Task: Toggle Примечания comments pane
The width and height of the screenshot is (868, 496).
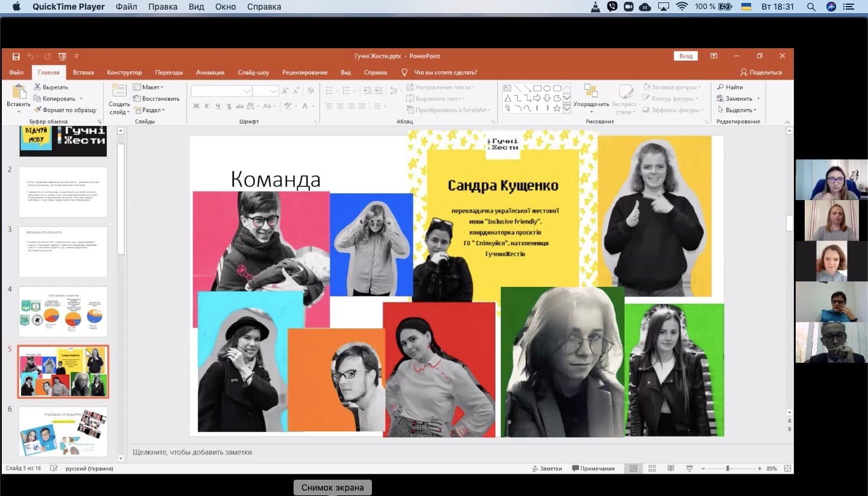Action: point(593,468)
